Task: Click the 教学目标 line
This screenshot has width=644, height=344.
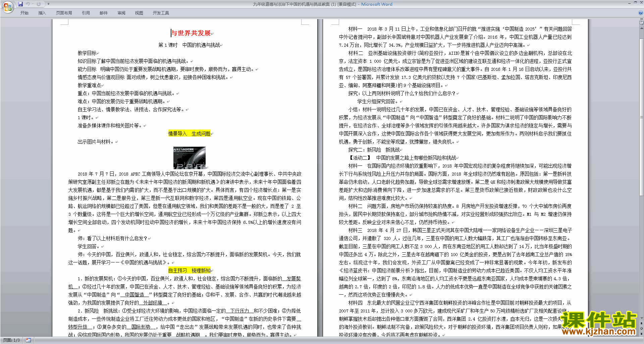Action: (x=87, y=53)
